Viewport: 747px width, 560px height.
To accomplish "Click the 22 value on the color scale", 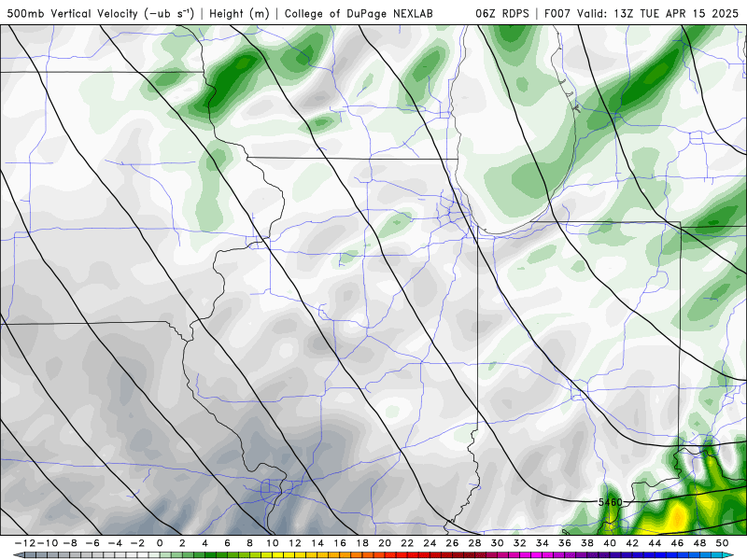I will 407,543.
